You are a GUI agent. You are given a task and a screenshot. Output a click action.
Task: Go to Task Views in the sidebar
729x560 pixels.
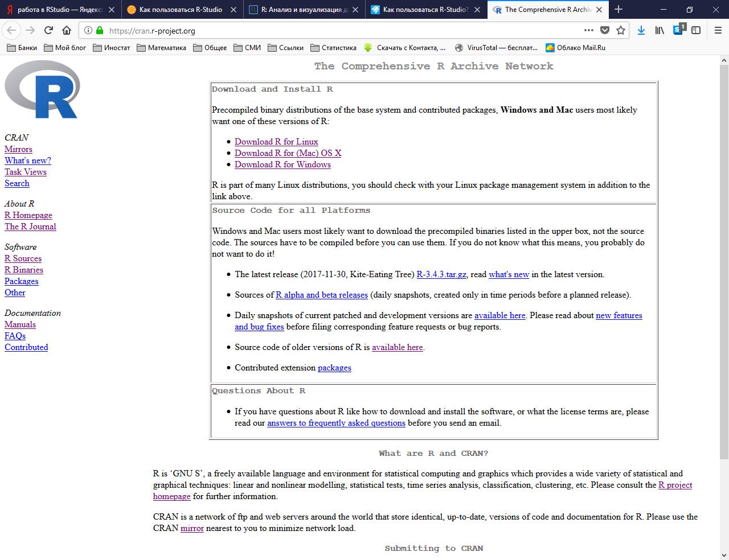point(26,172)
